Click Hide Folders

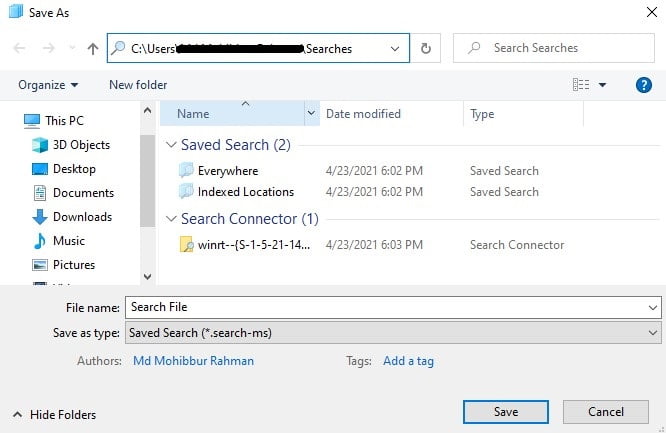click(x=54, y=414)
